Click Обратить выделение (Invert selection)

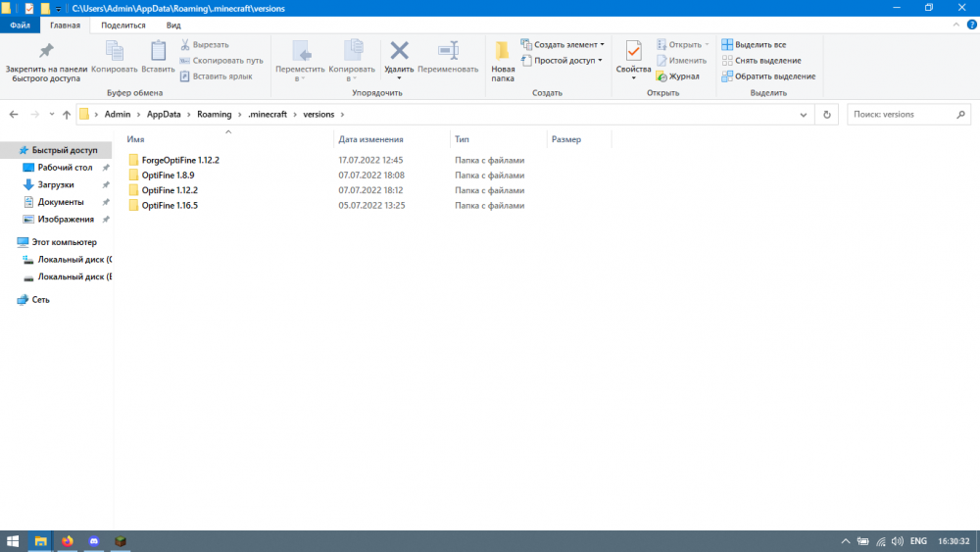point(768,76)
